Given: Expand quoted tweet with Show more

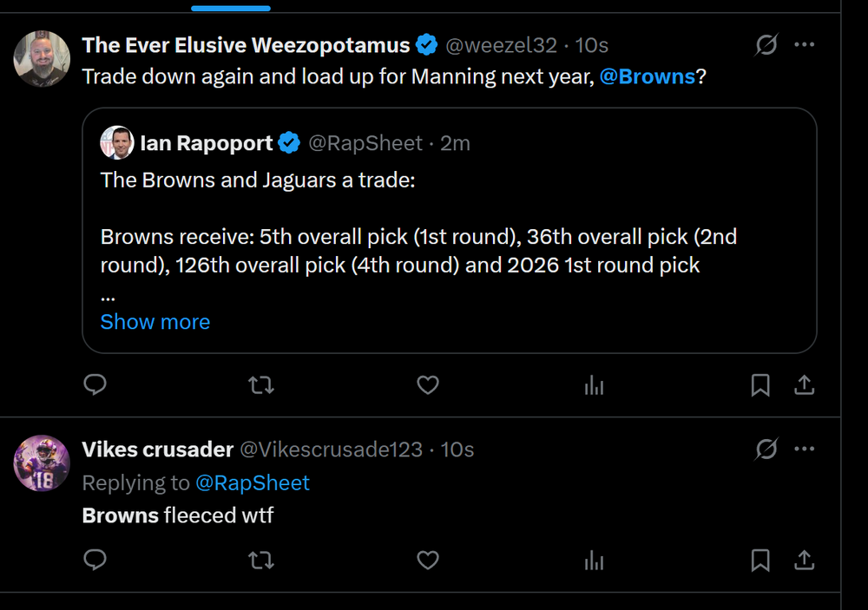Looking at the screenshot, I should point(155,322).
